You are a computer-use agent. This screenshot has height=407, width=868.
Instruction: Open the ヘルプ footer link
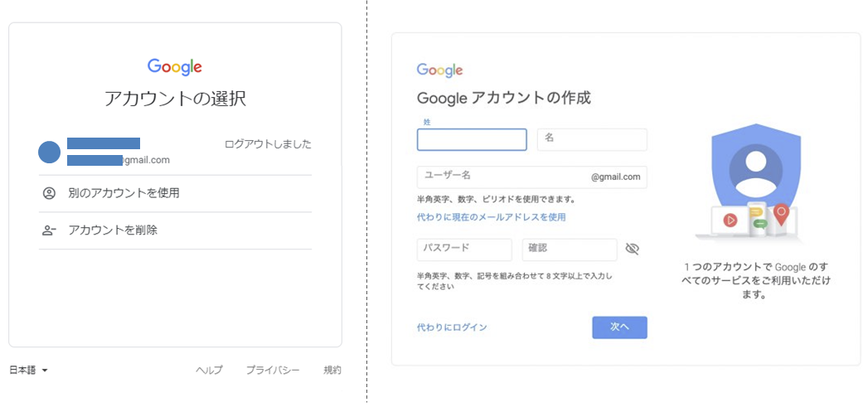coord(209,371)
